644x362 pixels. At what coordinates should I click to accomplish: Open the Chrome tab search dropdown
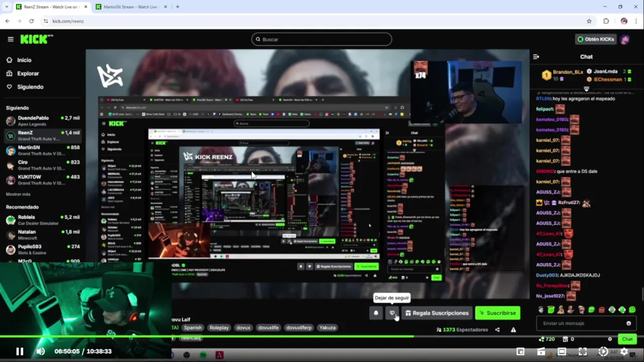click(6, 7)
